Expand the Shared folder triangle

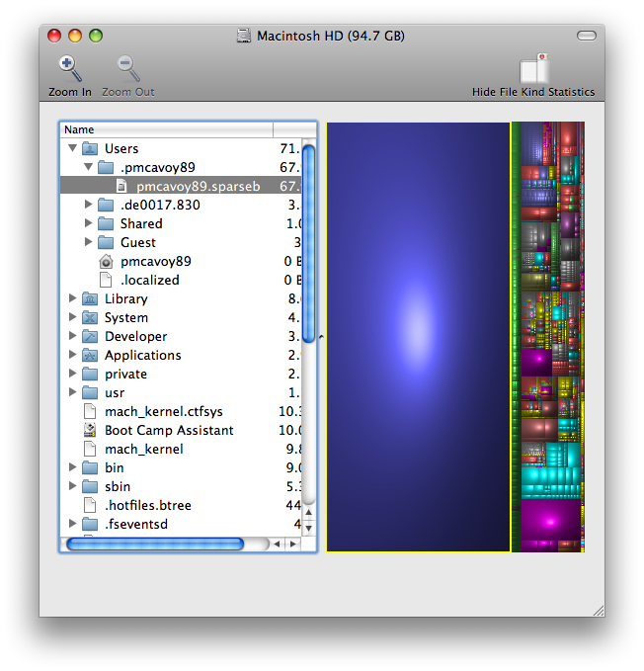[x=88, y=223]
